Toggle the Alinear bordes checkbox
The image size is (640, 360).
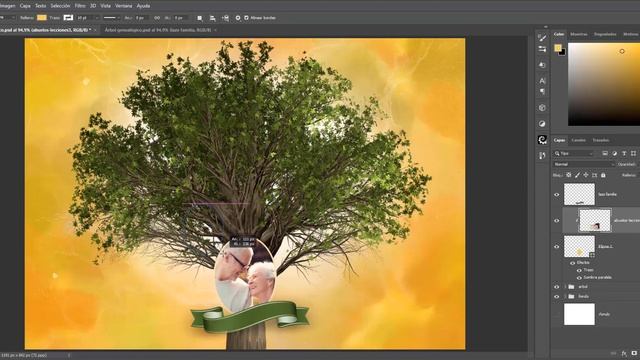[x=246, y=18]
